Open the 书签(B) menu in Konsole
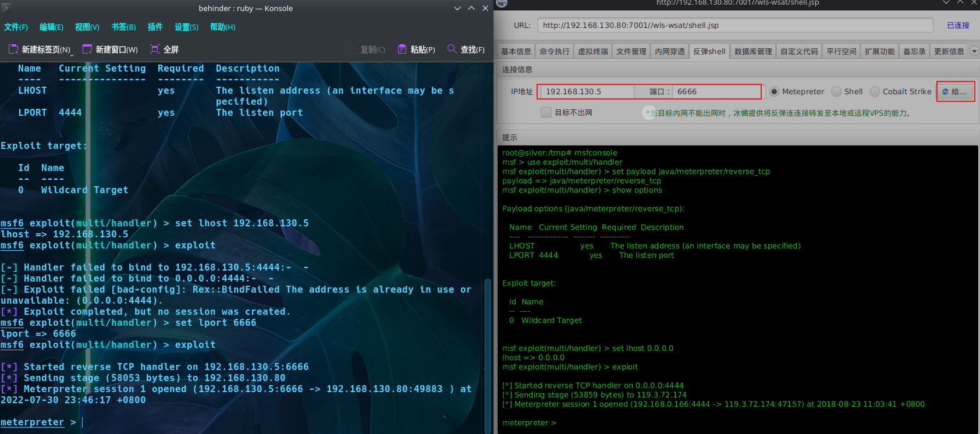980x434 pixels. click(x=123, y=27)
